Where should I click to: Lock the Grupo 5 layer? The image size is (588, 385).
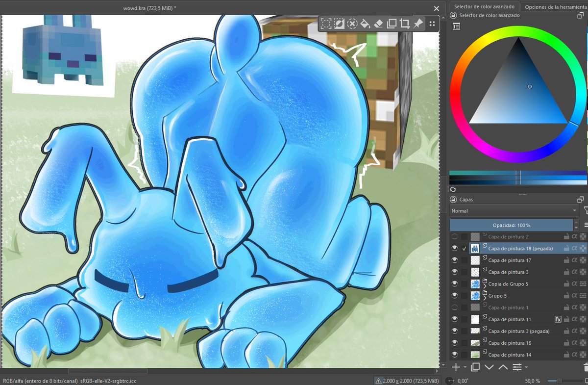(566, 296)
